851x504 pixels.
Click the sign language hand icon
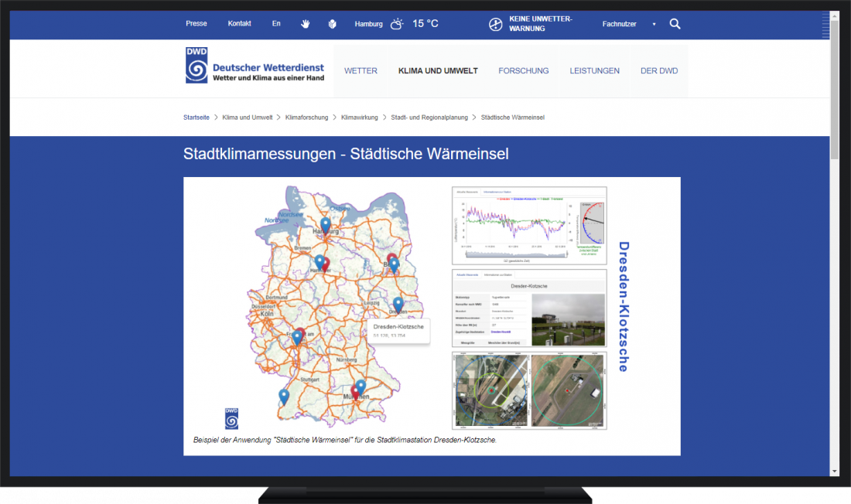click(305, 23)
